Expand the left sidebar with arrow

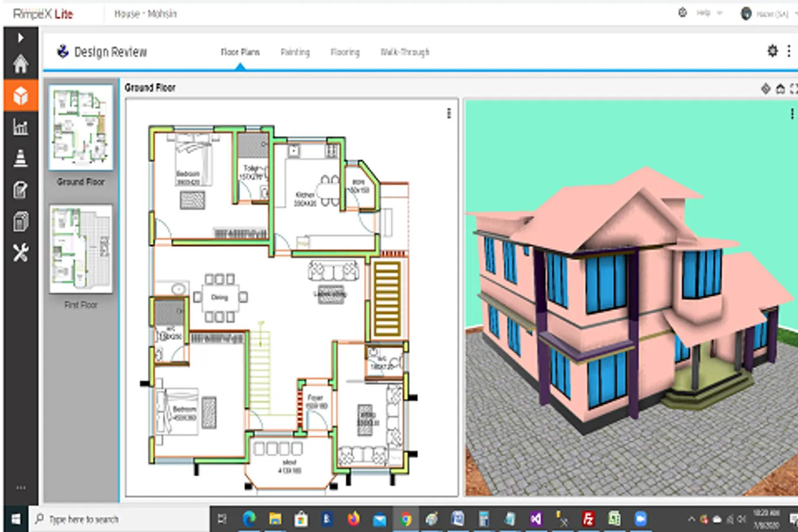coord(21,38)
